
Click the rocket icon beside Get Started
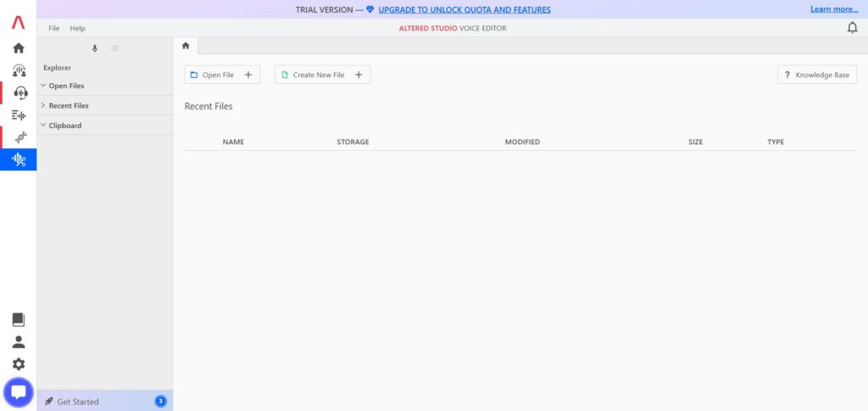pyautogui.click(x=48, y=401)
